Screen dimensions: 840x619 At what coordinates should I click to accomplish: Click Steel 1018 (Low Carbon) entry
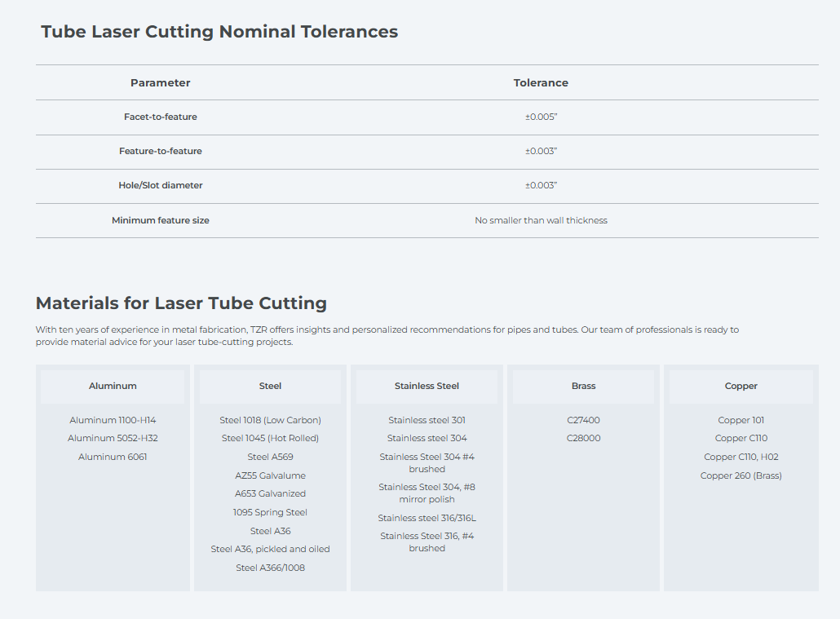point(270,420)
